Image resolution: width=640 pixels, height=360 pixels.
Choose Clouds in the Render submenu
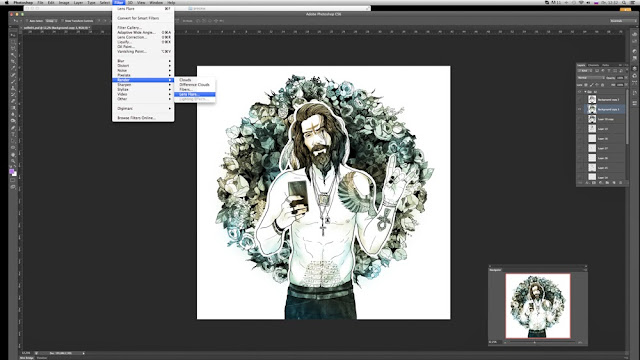coord(195,80)
